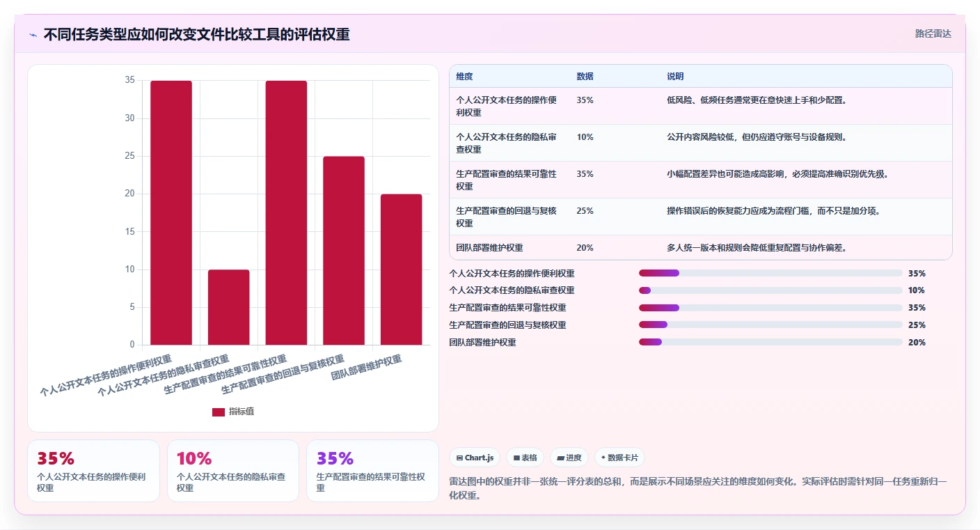
Task: Click the 路径雷达 label in header
Action: (x=933, y=33)
